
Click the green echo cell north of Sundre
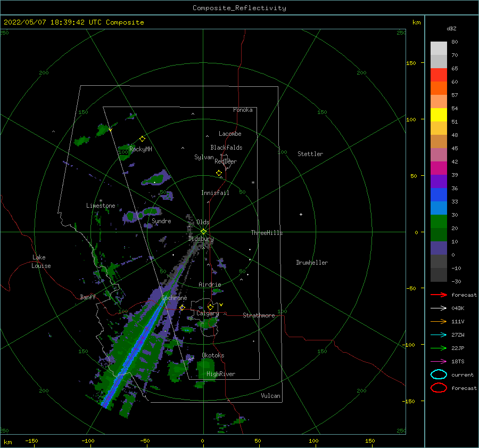156,179
